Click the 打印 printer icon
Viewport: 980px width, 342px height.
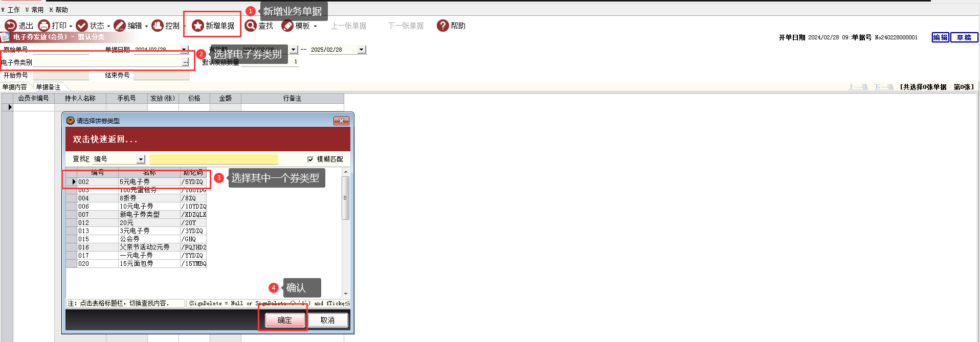43,26
